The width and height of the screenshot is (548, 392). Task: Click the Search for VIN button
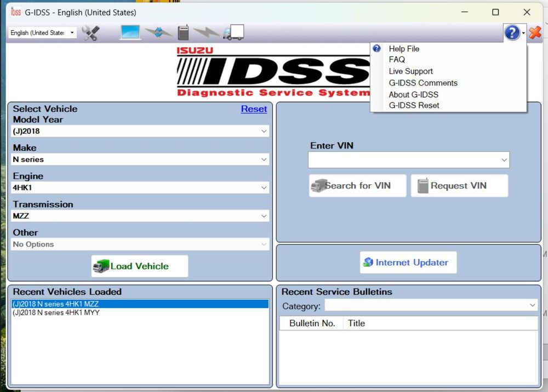pos(357,186)
